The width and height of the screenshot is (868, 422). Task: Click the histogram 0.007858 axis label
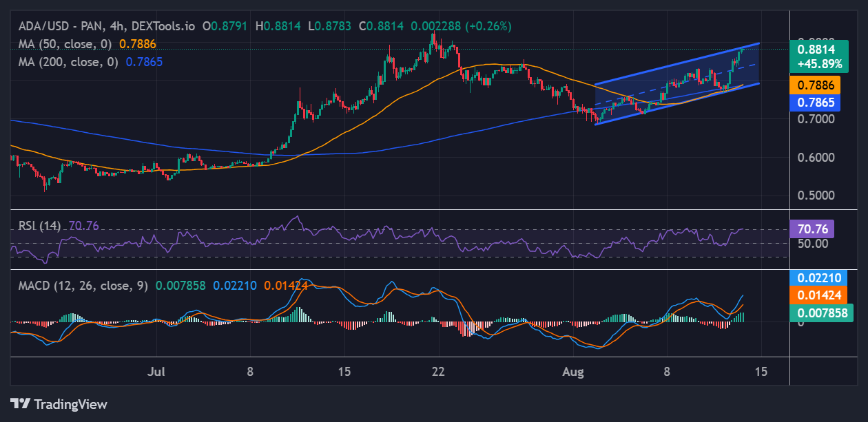pos(822,312)
